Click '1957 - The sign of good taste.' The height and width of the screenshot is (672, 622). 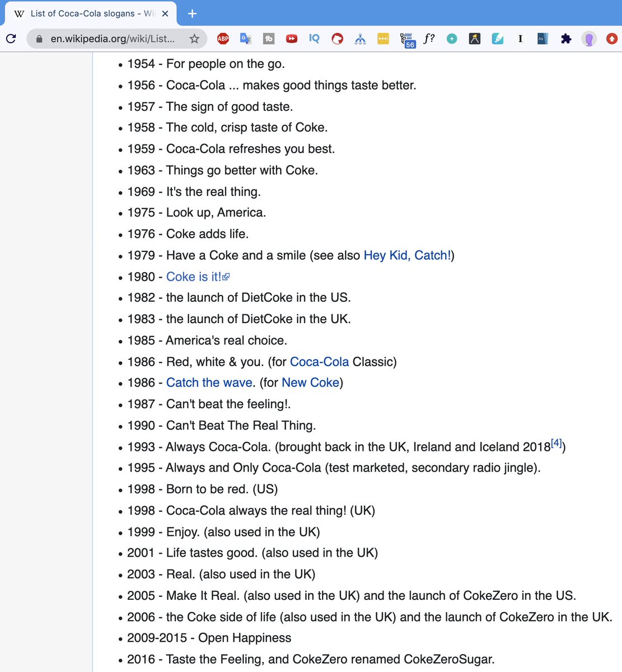coord(210,106)
